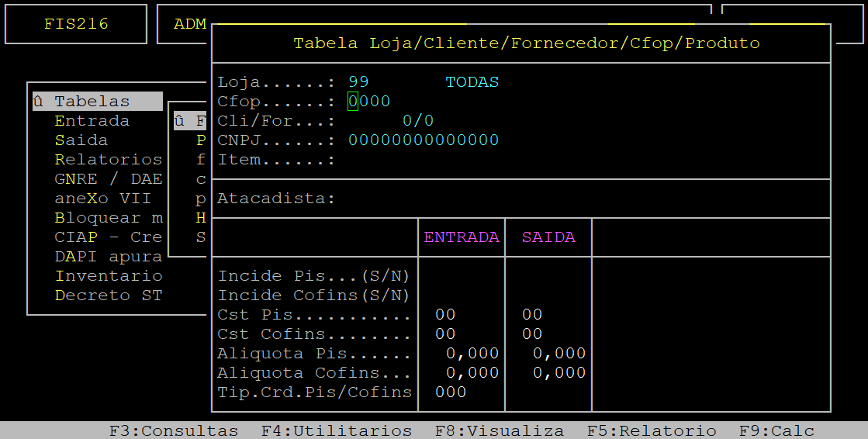Choose the GNRE / DAE menu option

[x=108, y=179]
